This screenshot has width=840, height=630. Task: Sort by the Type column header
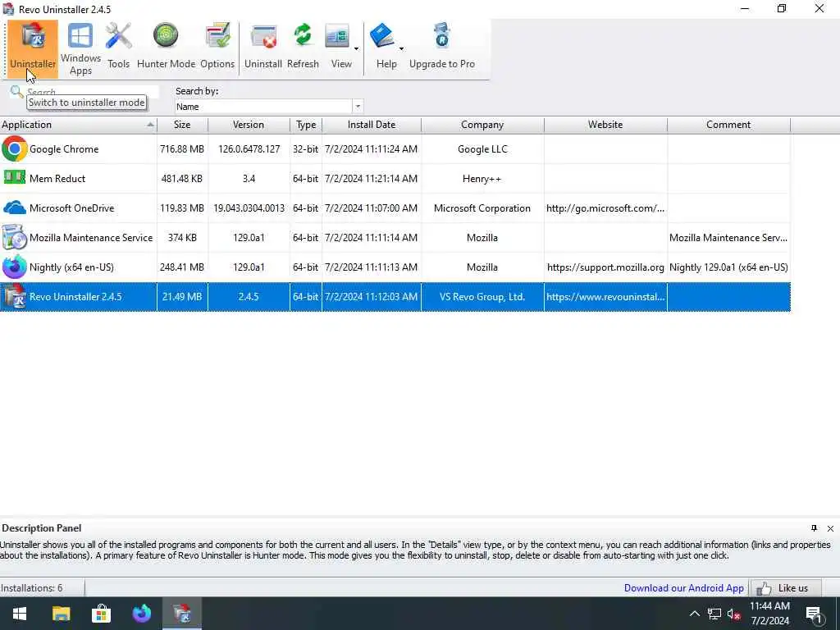click(306, 125)
